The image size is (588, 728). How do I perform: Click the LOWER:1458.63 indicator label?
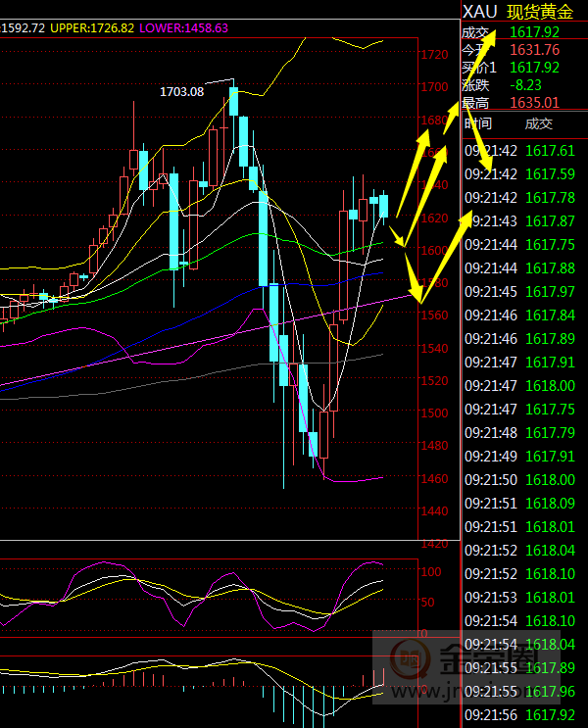183,28
